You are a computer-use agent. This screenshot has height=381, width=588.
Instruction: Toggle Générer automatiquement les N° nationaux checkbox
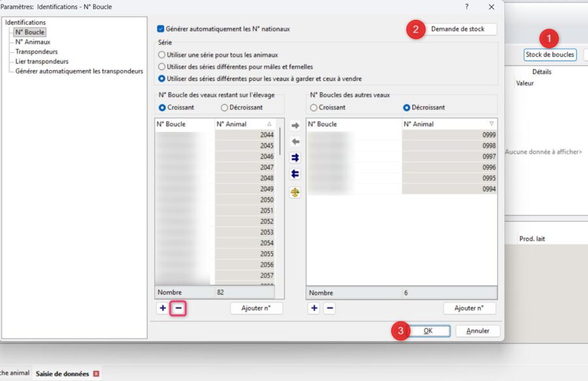(161, 29)
